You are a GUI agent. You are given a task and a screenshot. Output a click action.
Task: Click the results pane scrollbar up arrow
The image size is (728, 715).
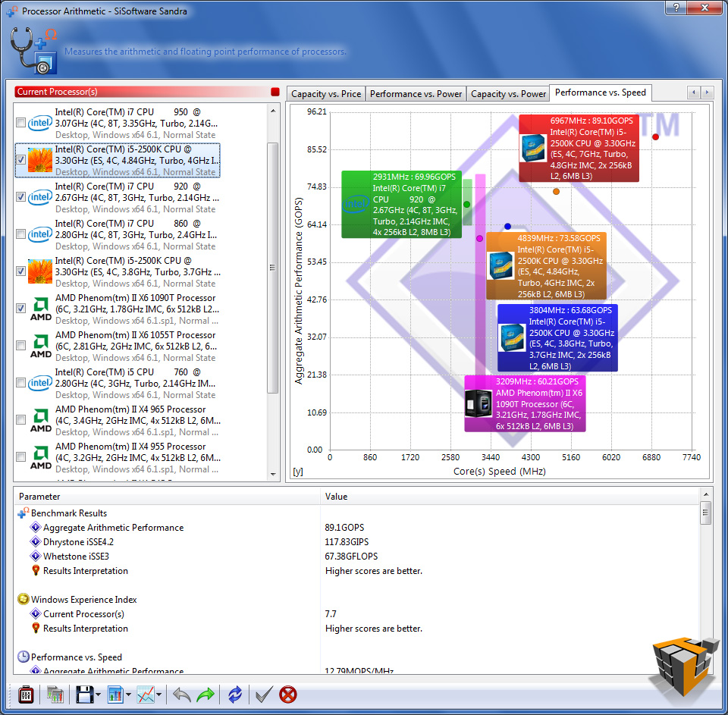tap(705, 494)
